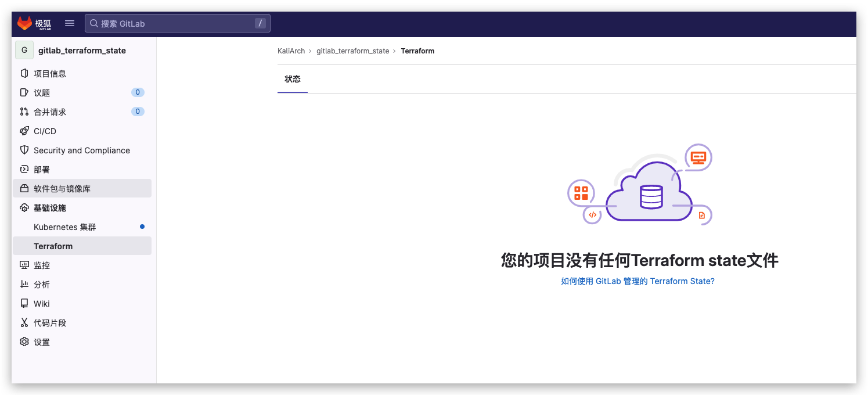Select the 状态 tab
Screen dimensions: 868x395
293,79
